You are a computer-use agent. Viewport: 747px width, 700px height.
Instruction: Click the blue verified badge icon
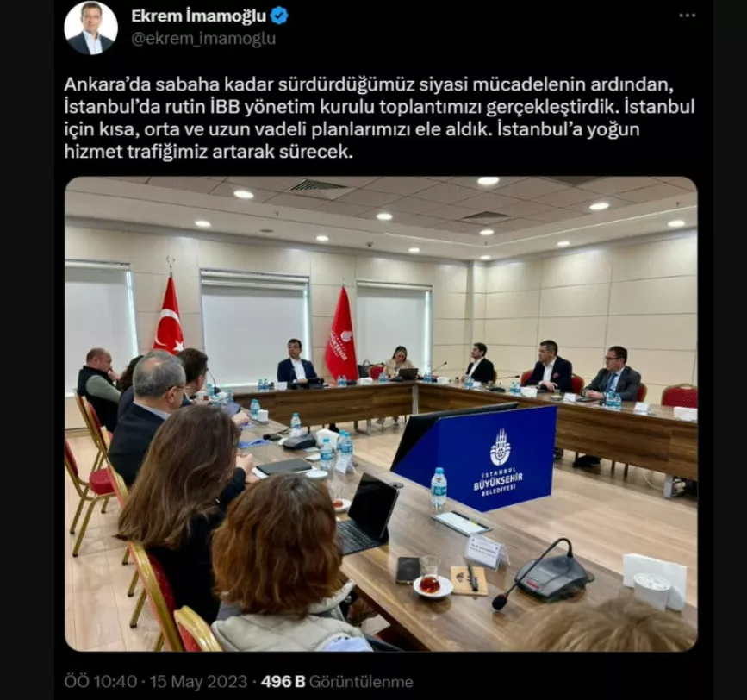(279, 16)
